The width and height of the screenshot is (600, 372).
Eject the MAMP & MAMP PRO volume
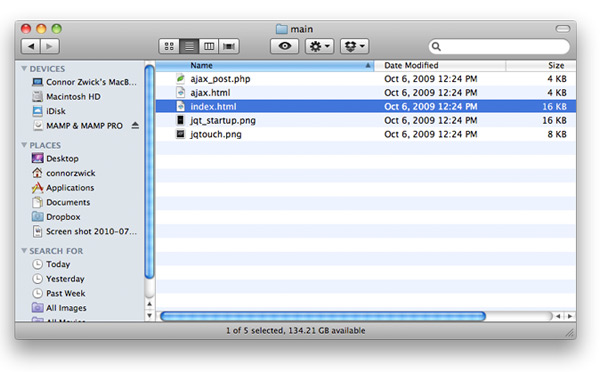[x=135, y=126]
